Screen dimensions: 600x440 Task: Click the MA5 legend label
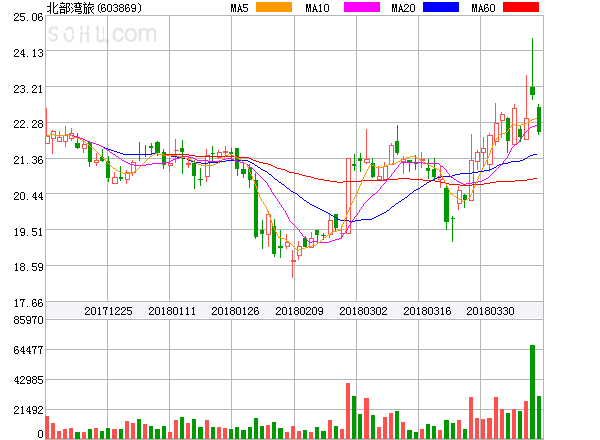(240, 8)
